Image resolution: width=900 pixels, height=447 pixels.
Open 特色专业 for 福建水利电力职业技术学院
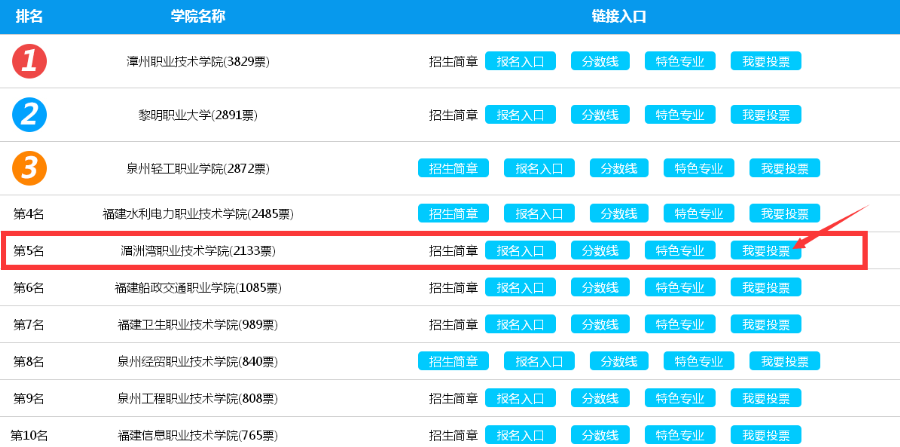[x=698, y=213]
